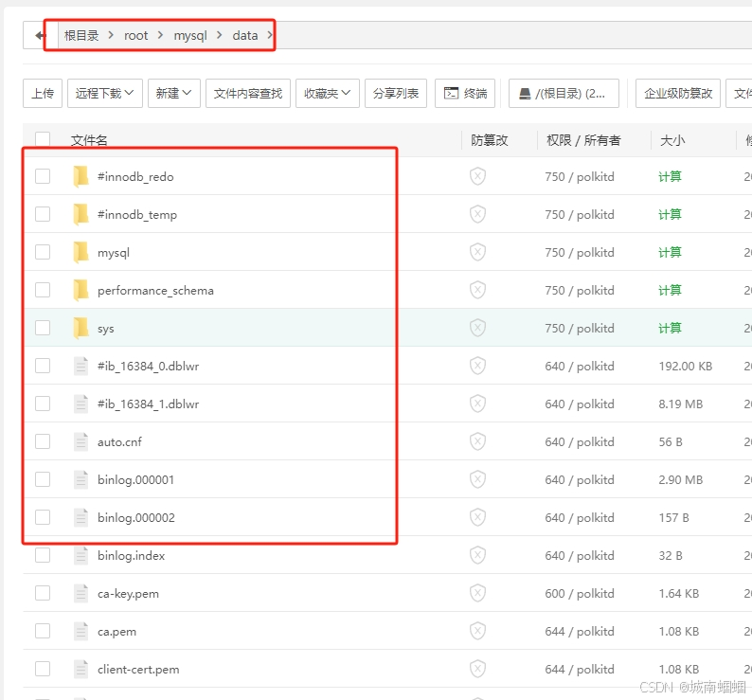Toggle tamper-proof shield for binlog.000002

point(477,517)
